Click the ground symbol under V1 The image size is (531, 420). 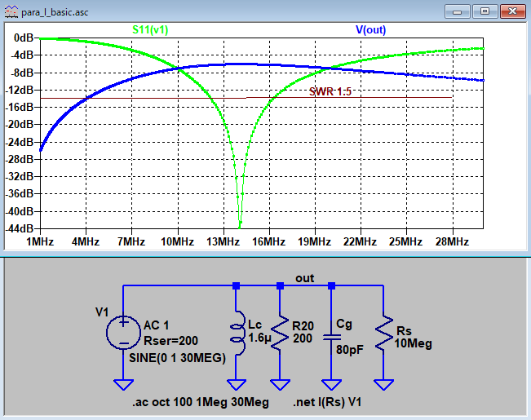124,385
